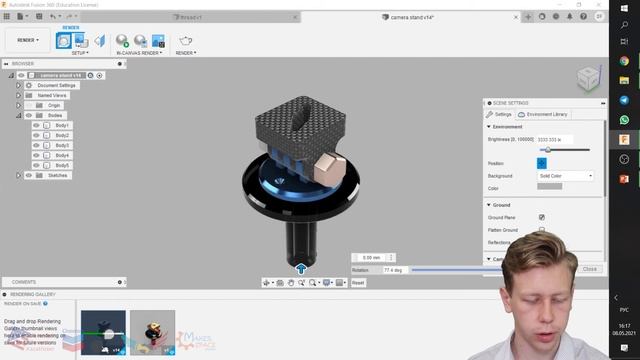The width and height of the screenshot is (640, 360).
Task: Open WhatsApp from the Windows taskbar
Action: (624, 120)
